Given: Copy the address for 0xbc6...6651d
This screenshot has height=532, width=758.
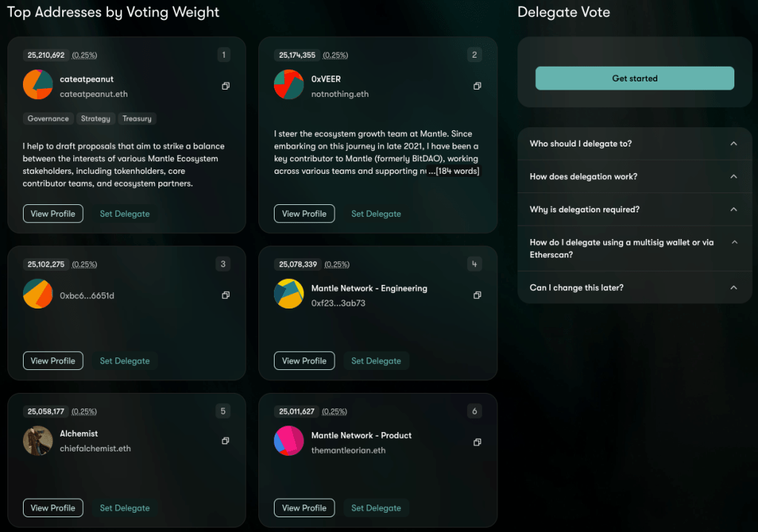Looking at the screenshot, I should click(225, 294).
